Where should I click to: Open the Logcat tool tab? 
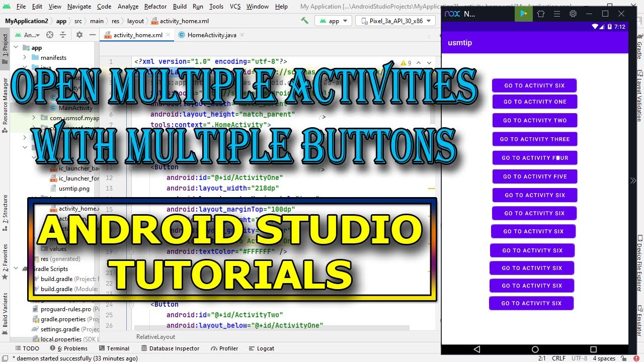click(261, 348)
